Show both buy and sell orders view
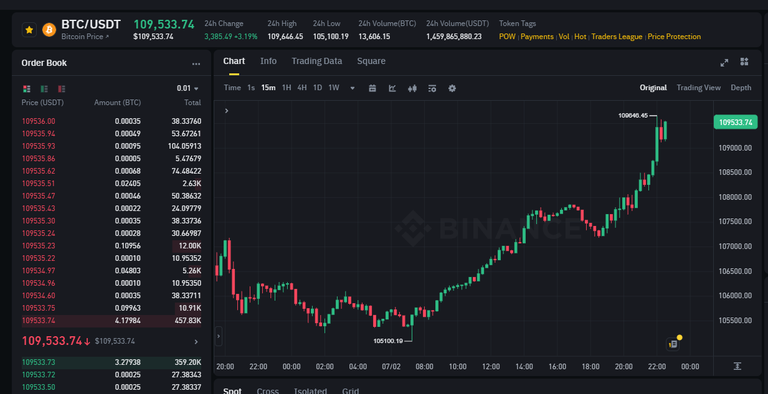This screenshot has width=768, height=394. [27, 89]
